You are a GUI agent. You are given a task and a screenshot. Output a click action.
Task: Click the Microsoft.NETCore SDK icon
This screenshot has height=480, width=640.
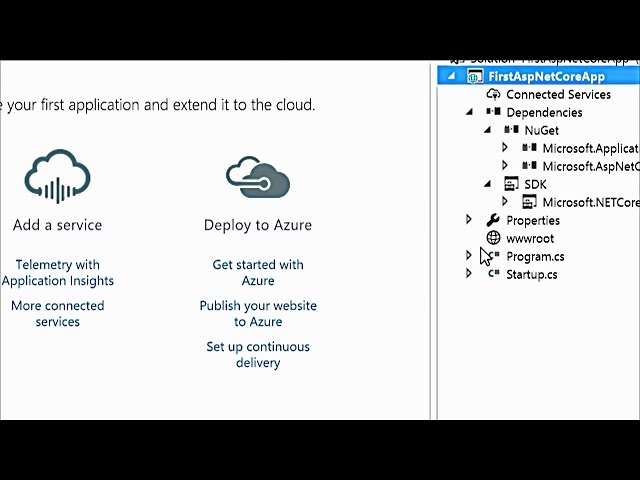pyautogui.click(x=529, y=202)
